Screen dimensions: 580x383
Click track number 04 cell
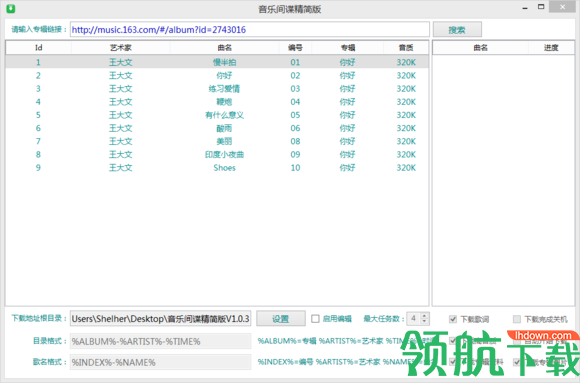point(295,102)
